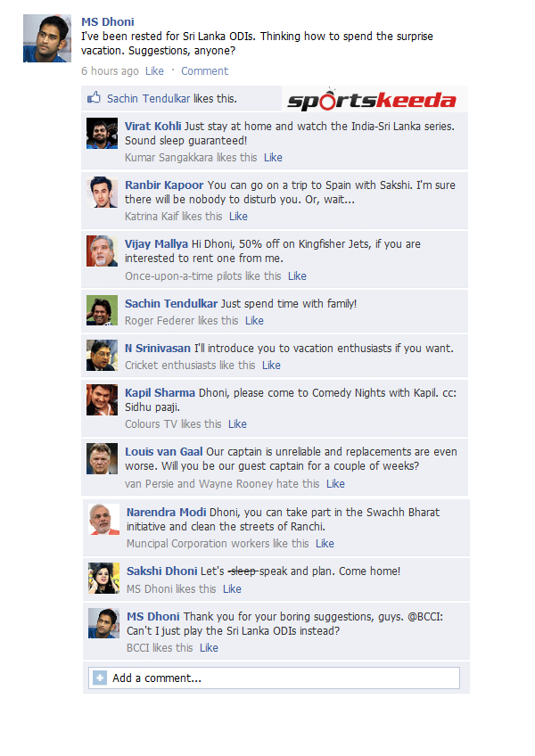Click Sachin Tendulkar name in likes bar
Image resolution: width=535 pixels, height=756 pixels.
point(149,98)
